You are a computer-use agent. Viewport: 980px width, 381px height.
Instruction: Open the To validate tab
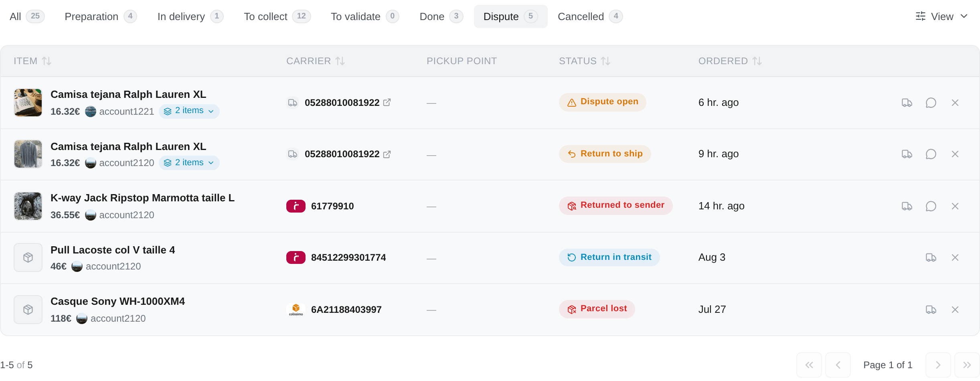pyautogui.click(x=364, y=16)
